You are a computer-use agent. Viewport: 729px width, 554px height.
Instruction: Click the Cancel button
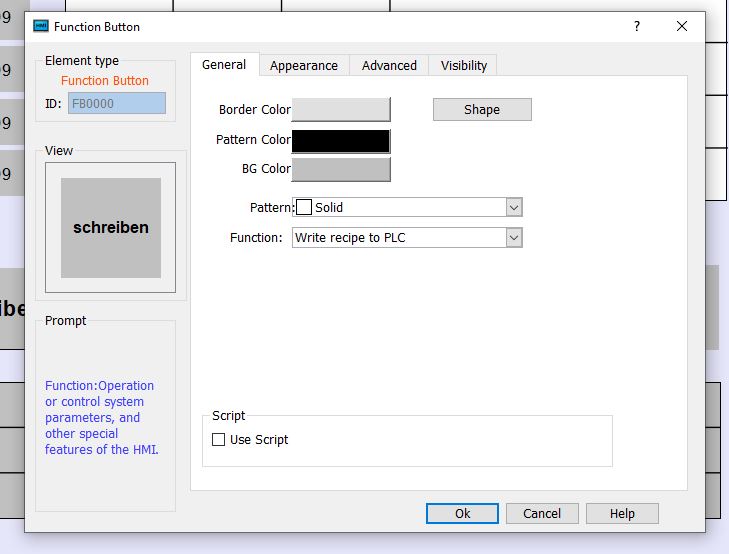(x=541, y=513)
